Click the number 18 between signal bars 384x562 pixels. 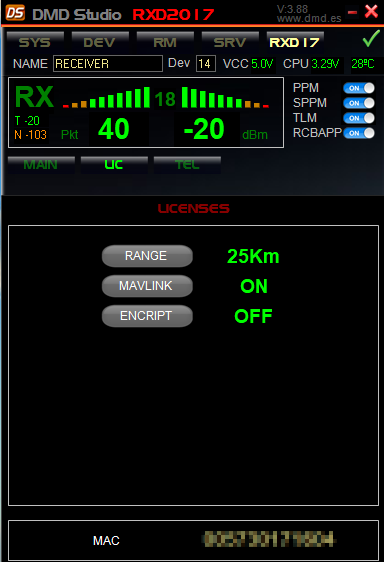tap(165, 99)
